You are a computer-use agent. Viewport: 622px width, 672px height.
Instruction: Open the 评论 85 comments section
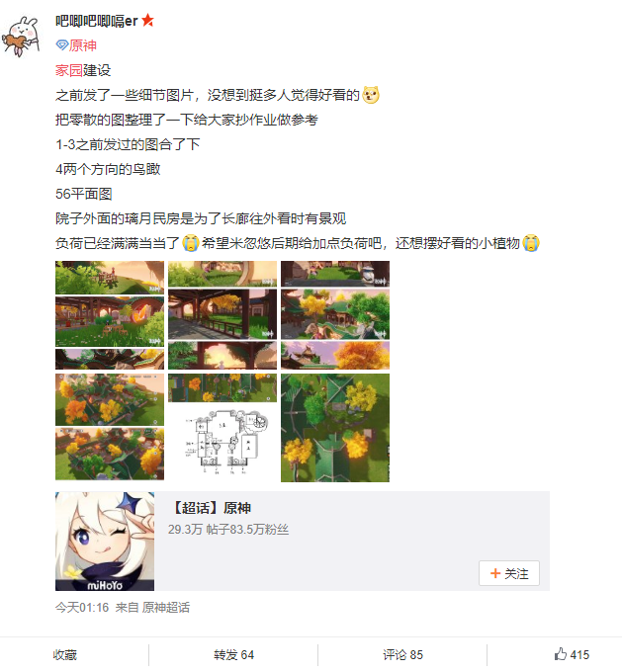pos(402,654)
